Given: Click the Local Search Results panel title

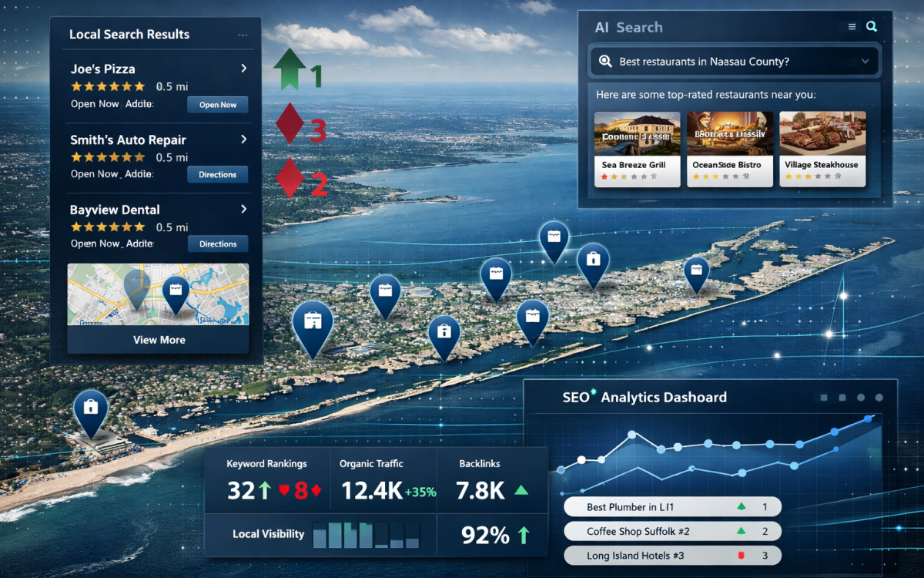Looking at the screenshot, I should point(129,35).
